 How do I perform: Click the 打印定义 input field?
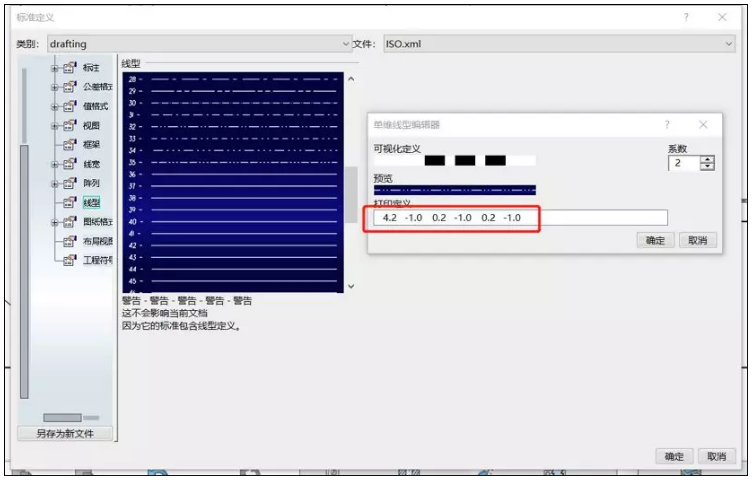[521, 218]
